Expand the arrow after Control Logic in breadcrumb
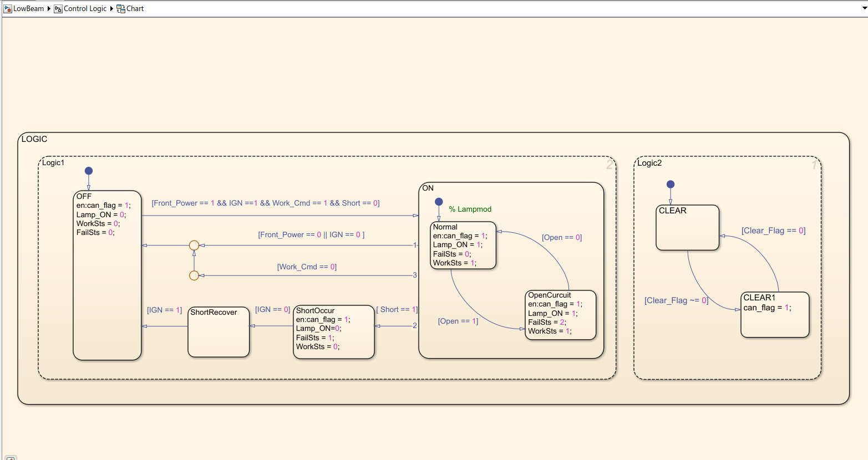Viewport: 868px width, 460px height. coord(111,9)
